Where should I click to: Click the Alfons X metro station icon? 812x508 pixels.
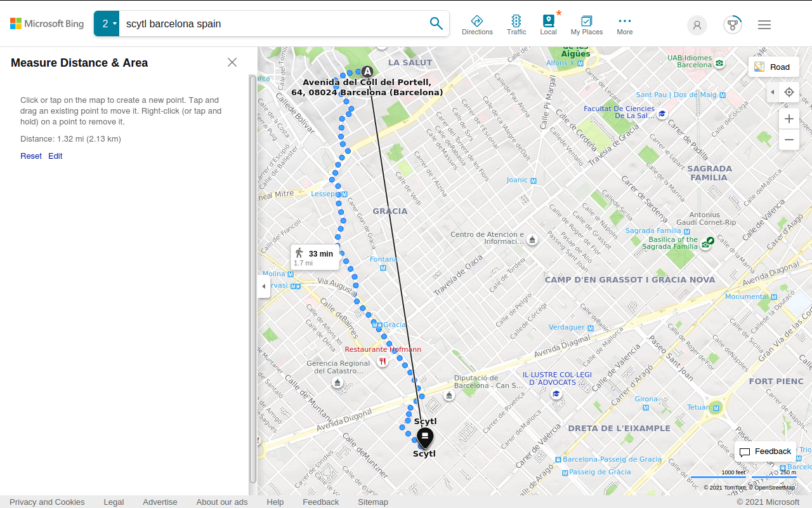point(580,63)
